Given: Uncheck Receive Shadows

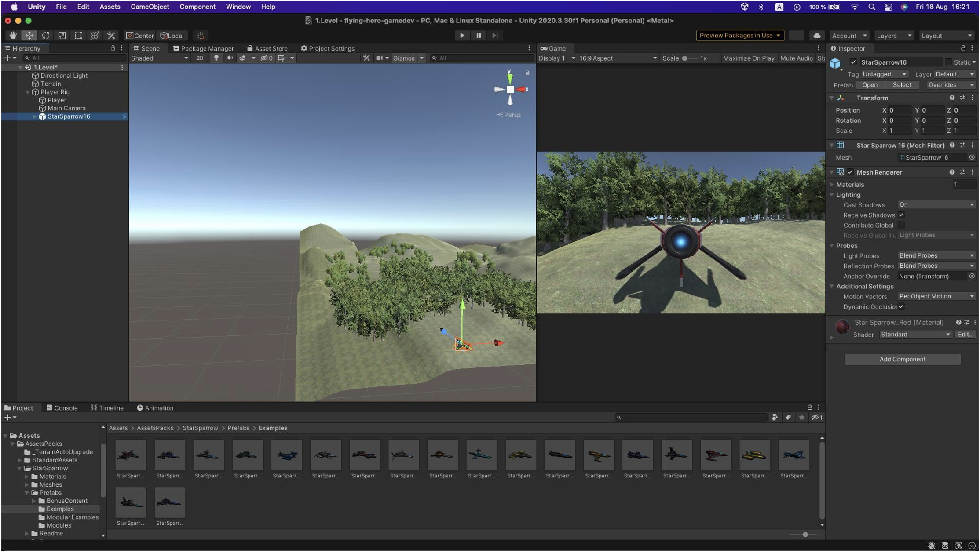Looking at the screenshot, I should coord(901,215).
